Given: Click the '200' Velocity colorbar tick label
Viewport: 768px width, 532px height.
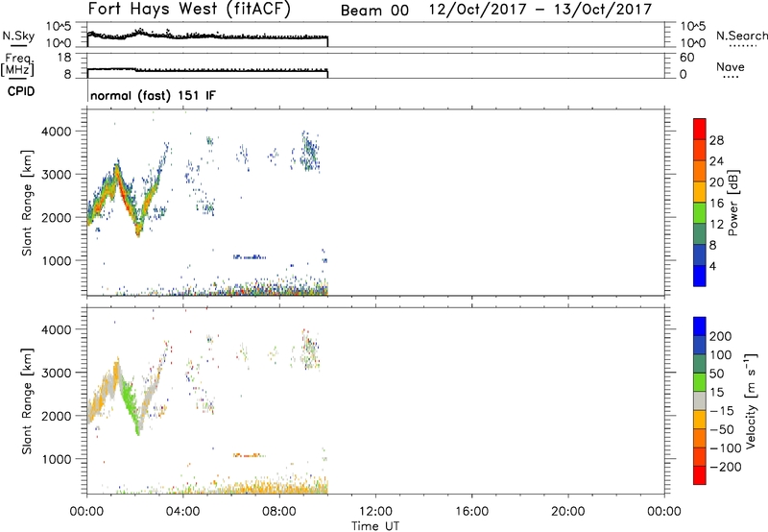Looking at the screenshot, I should (x=721, y=336).
